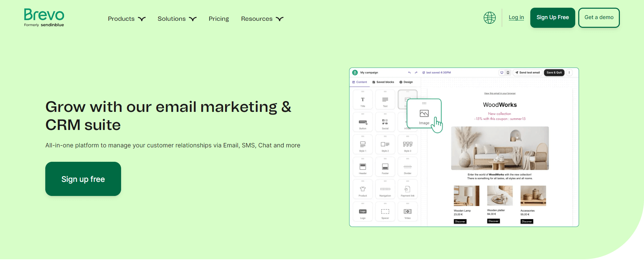Click the undo arrow in campaign editor

(409, 73)
